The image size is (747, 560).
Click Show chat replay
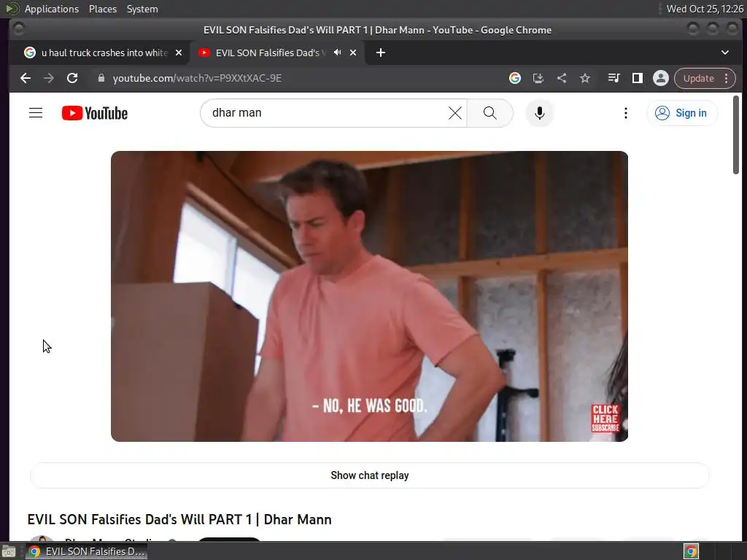[x=370, y=475]
